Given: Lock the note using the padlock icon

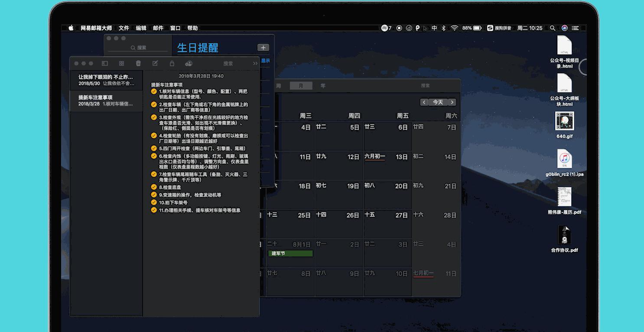Looking at the screenshot, I should pos(172,63).
